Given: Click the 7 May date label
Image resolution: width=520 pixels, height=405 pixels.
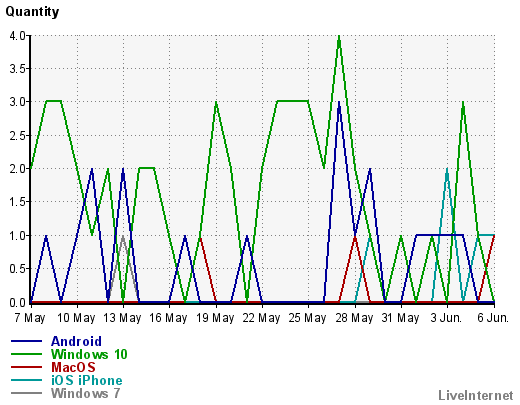Looking at the screenshot, I should 30,318.
